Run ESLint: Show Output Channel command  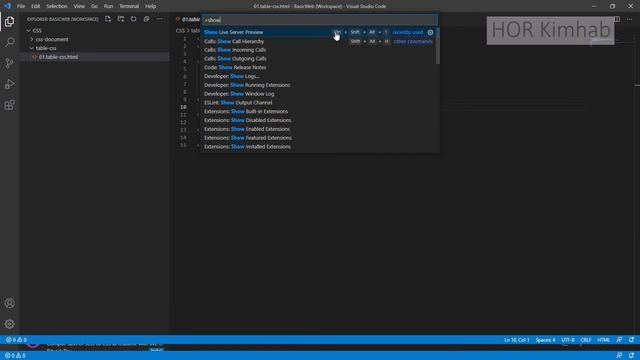point(319,102)
